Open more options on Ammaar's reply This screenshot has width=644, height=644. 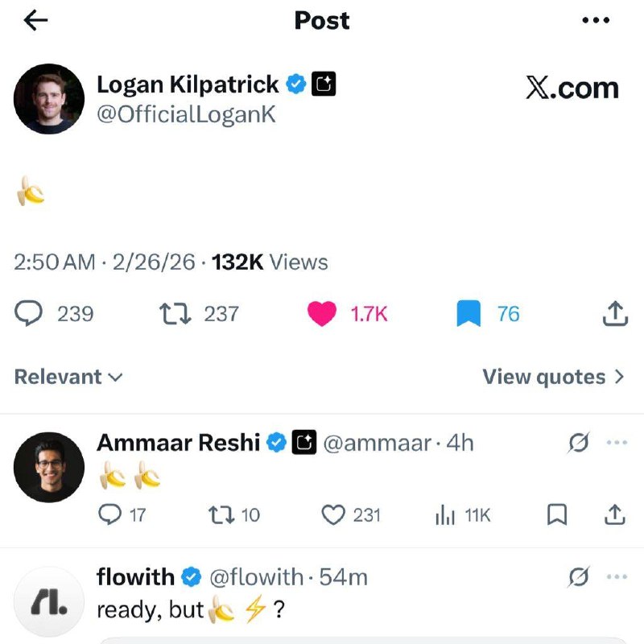(x=617, y=442)
